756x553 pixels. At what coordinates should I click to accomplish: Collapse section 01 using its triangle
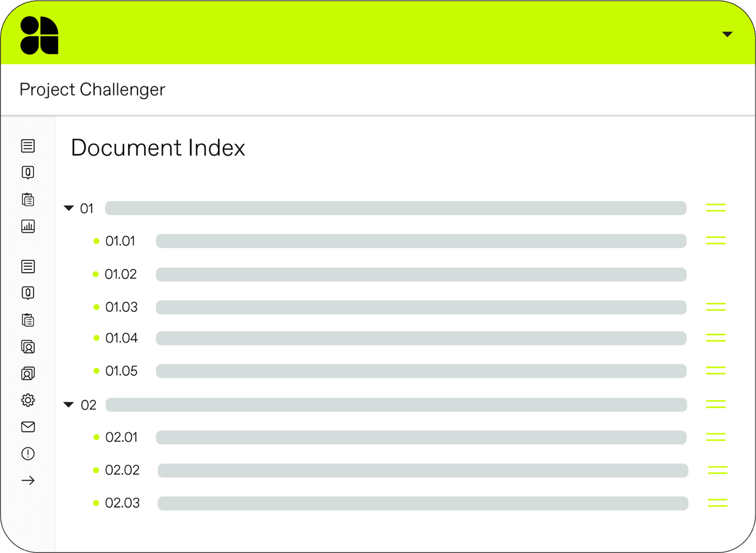coord(69,208)
